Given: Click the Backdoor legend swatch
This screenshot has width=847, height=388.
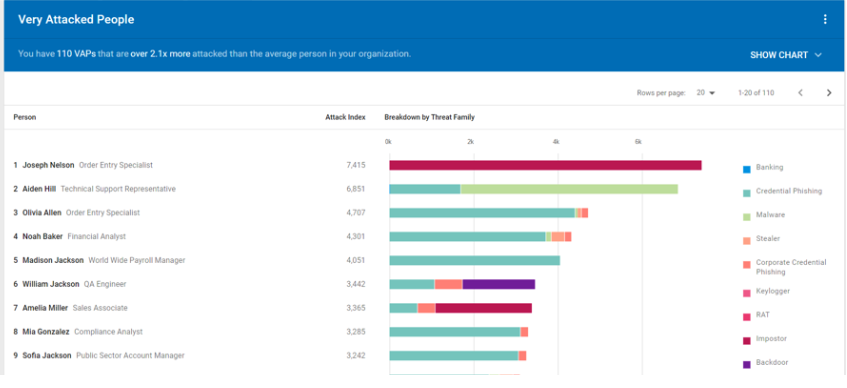Looking at the screenshot, I should click(747, 365).
